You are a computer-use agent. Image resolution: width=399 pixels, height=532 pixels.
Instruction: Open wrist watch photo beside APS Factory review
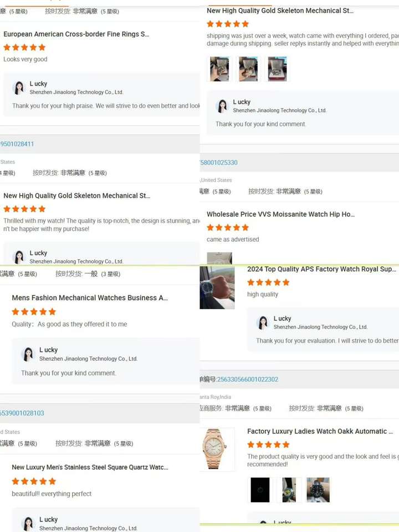tap(217, 288)
